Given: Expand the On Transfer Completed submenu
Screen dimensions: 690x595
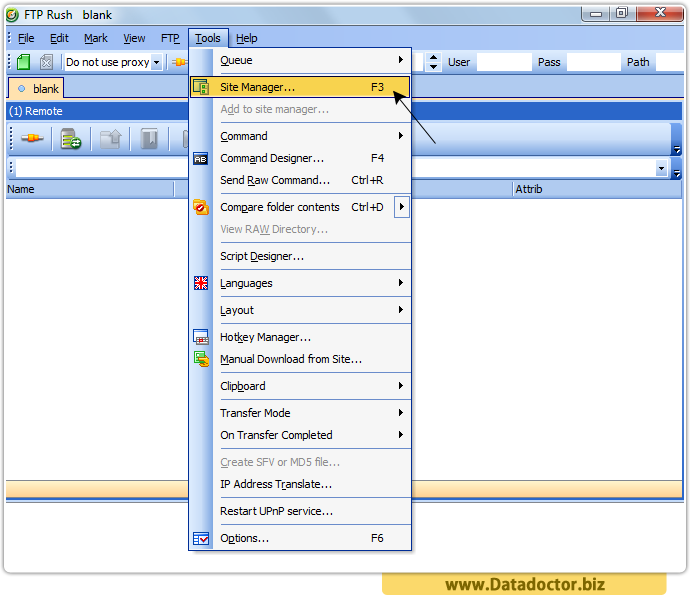Looking at the screenshot, I should pos(401,435).
